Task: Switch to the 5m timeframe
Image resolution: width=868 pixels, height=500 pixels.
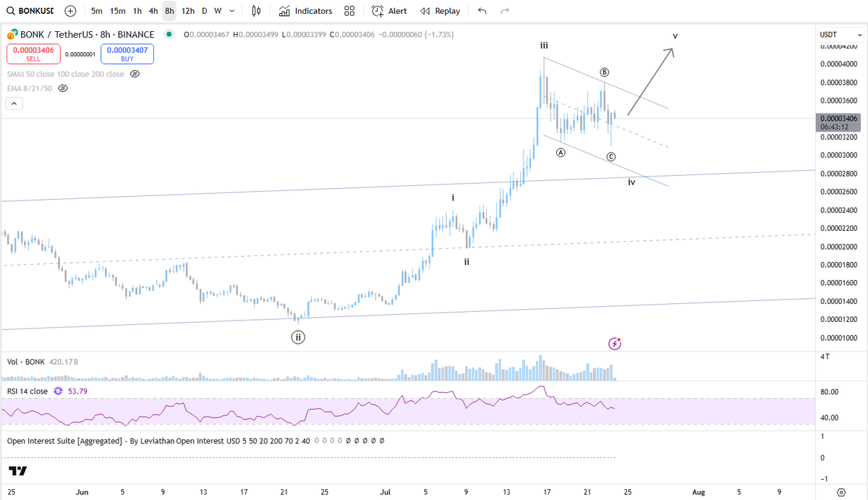Action: tap(97, 11)
